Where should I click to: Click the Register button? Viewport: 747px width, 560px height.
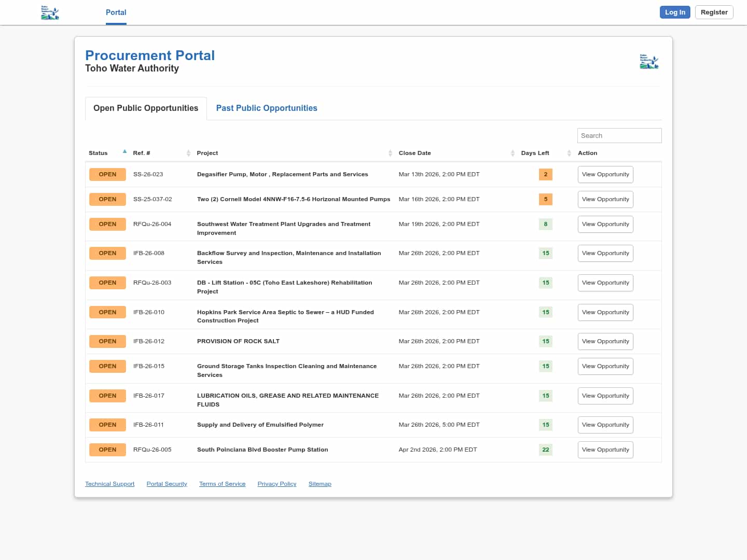[714, 12]
